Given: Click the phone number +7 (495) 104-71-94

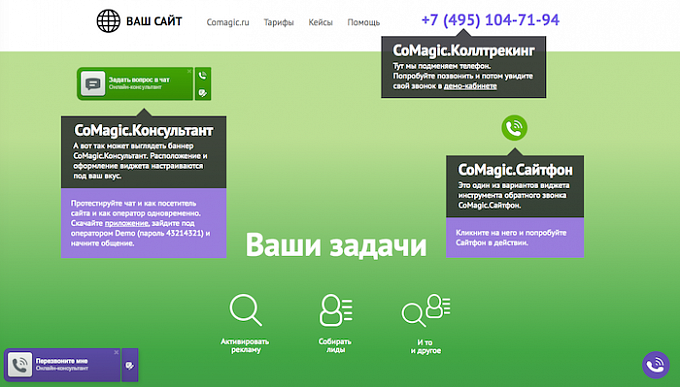Looking at the screenshot, I should pyautogui.click(x=490, y=20).
